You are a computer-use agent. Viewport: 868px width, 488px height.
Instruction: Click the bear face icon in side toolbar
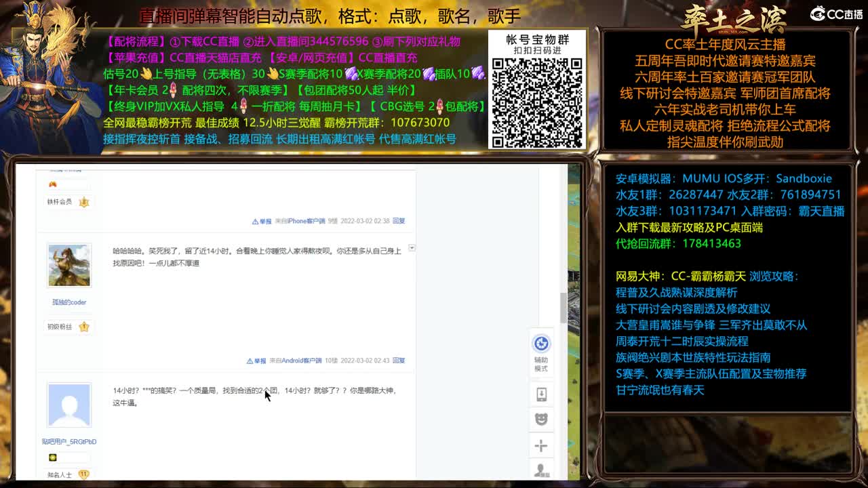(541, 419)
